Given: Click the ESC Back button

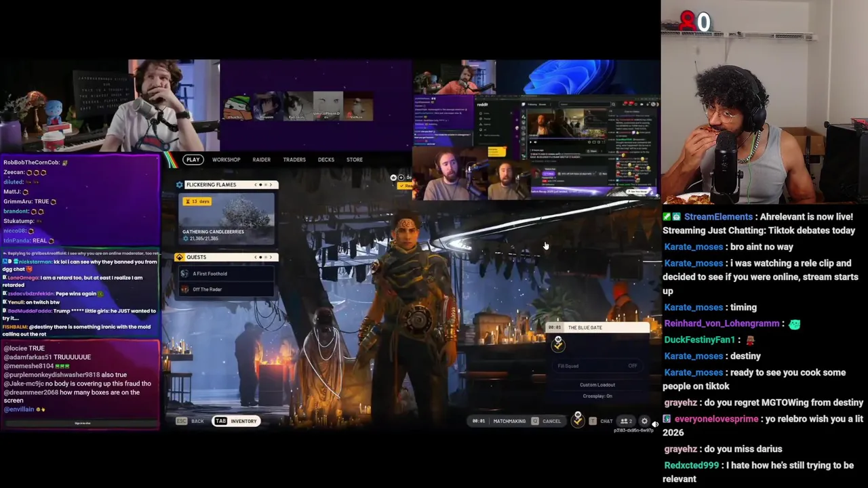Looking at the screenshot, I should click(190, 421).
